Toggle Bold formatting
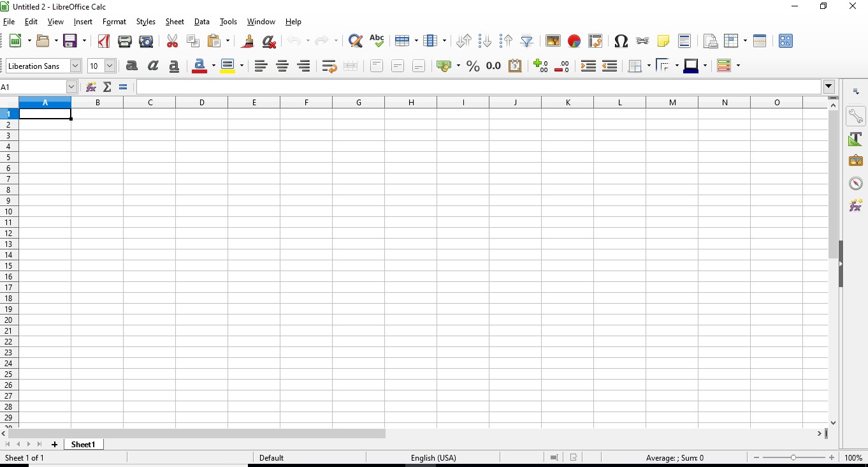Viewport: 868px width, 467px height. pos(132,66)
